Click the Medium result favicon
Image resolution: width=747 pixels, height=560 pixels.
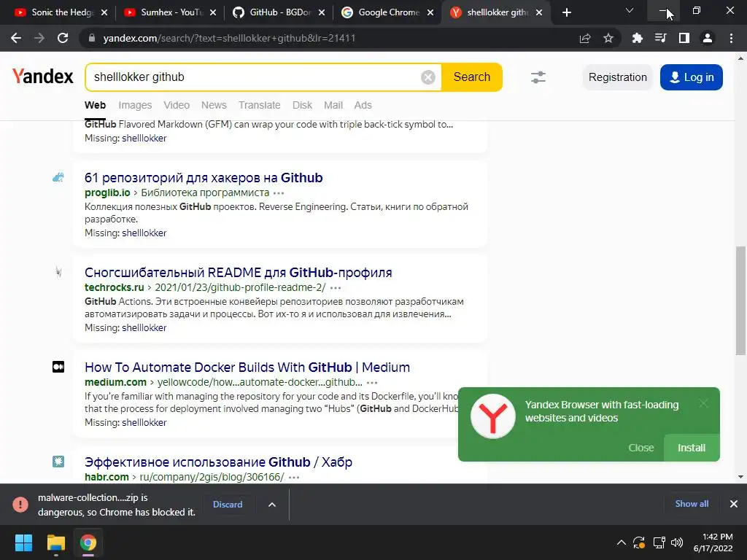point(58,367)
